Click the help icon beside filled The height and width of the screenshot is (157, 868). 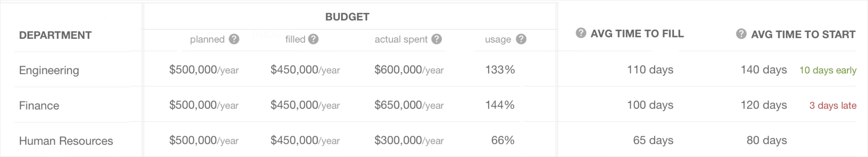point(313,39)
